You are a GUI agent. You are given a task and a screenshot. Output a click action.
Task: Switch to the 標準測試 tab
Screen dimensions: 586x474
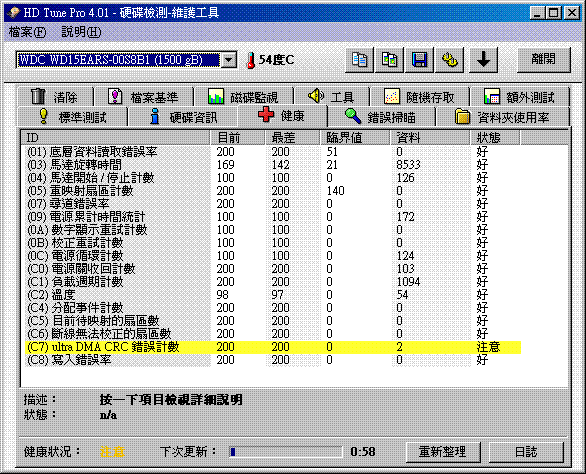tap(73, 117)
